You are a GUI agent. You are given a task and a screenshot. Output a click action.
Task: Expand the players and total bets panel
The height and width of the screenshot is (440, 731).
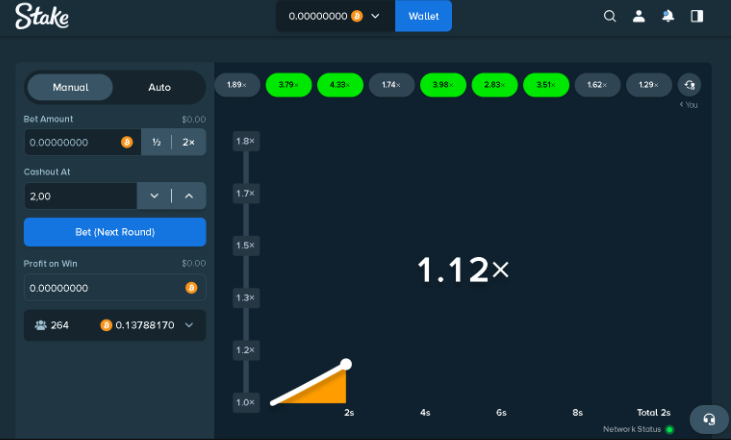189,325
